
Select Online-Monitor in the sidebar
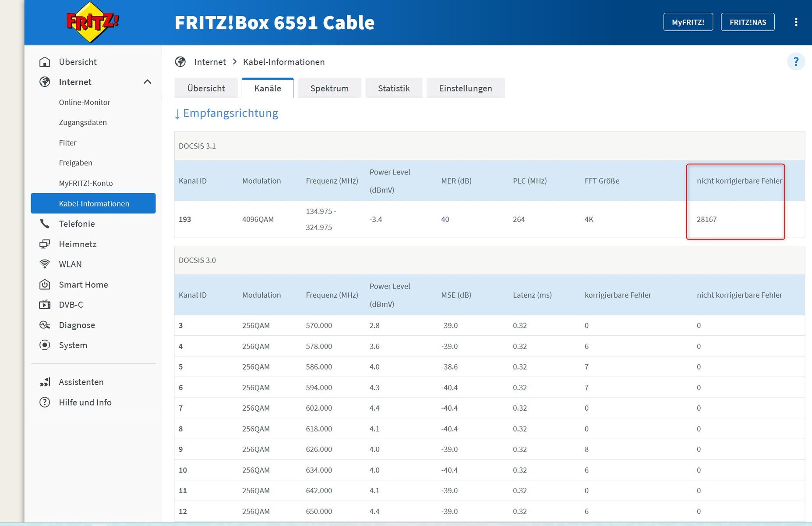(85, 102)
